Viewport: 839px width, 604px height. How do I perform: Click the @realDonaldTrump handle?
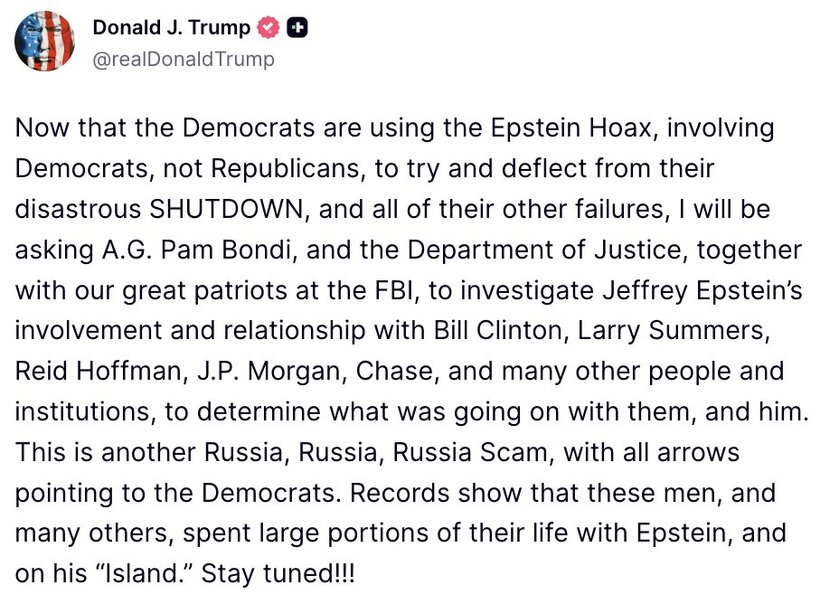click(x=183, y=59)
